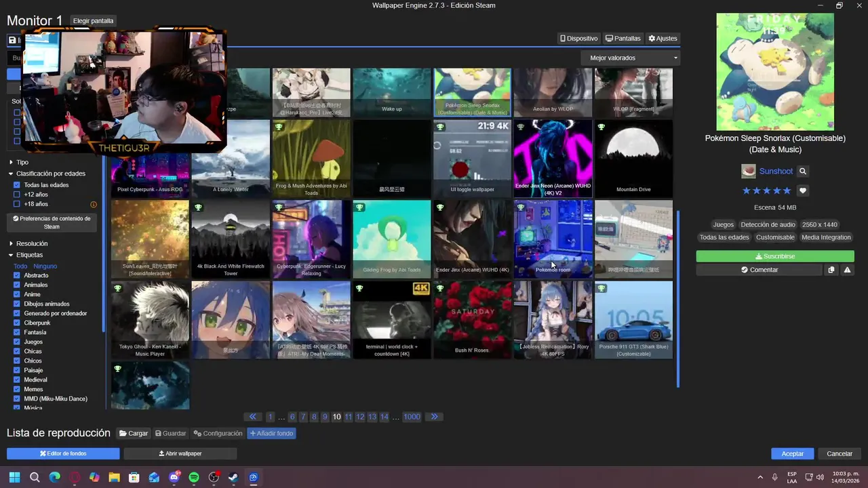Viewport: 868px width, 488px height.
Task: Enable the +18 años age filter
Action: (17, 204)
